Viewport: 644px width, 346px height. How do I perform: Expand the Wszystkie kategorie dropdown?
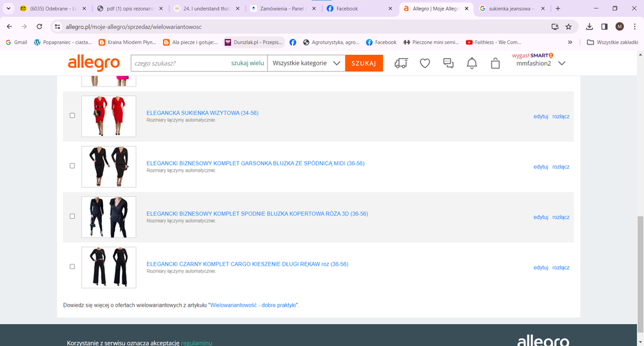tap(306, 63)
